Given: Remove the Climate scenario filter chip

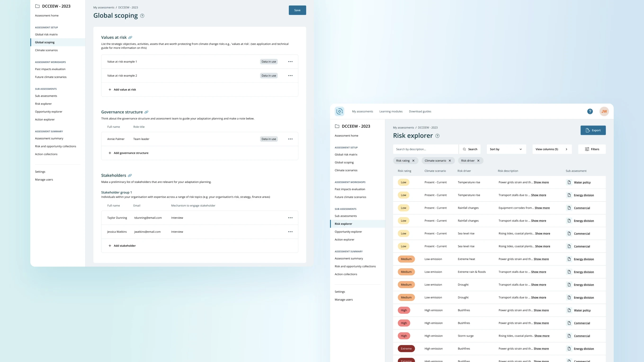Looking at the screenshot, I should 450,161.
